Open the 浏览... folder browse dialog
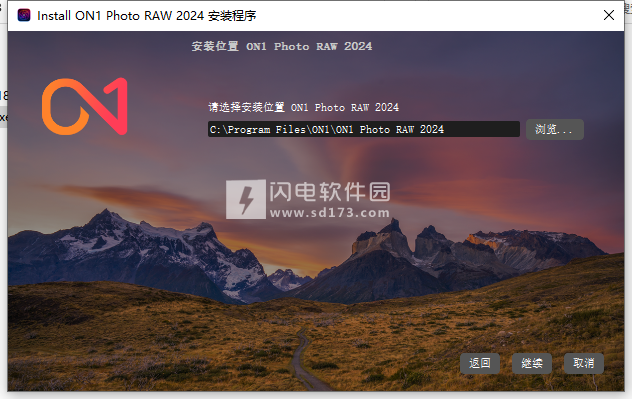The width and height of the screenshot is (632, 399). point(555,129)
